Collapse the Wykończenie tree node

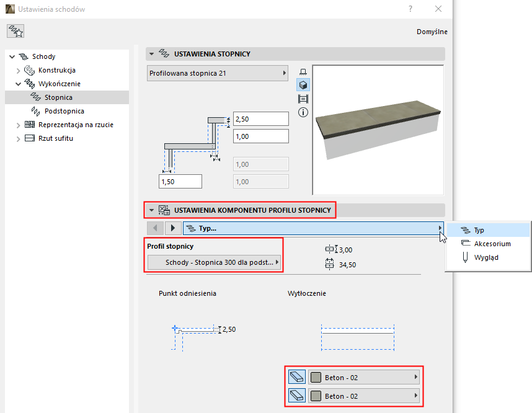19,84
